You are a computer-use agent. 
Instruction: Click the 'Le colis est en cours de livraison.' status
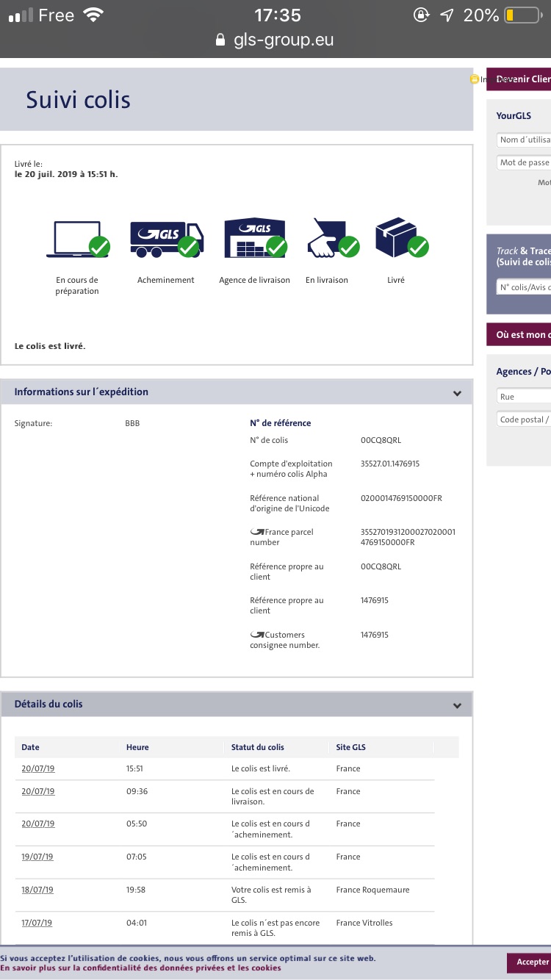[273, 796]
